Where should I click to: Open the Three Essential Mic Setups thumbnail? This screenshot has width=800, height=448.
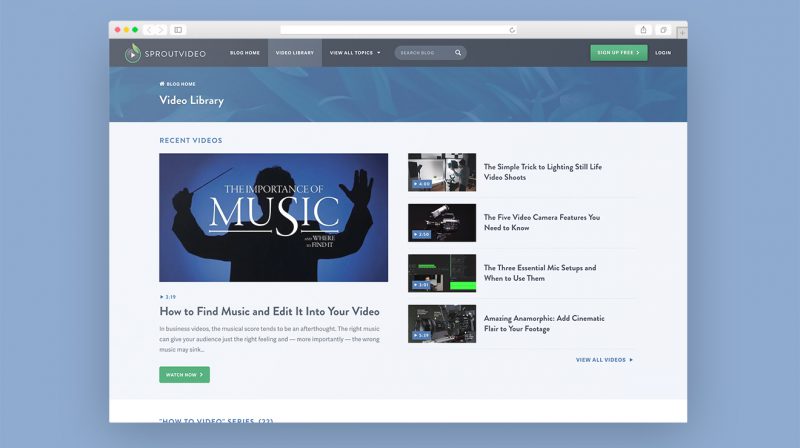click(x=442, y=273)
